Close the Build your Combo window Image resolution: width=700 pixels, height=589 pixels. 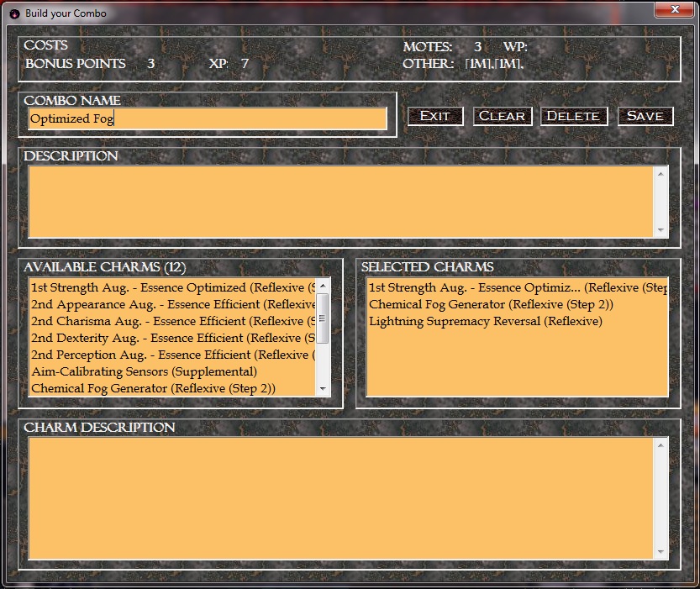point(675,9)
